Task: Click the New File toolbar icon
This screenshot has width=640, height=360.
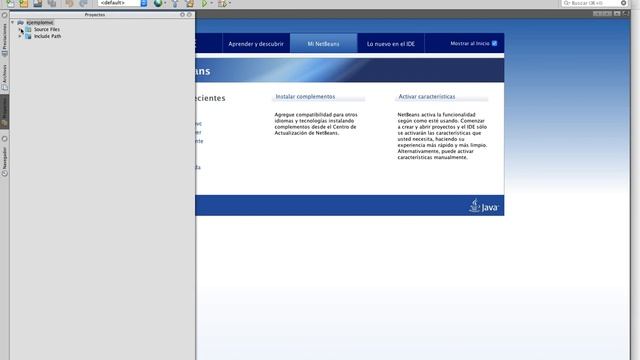Action: tap(10, 3)
